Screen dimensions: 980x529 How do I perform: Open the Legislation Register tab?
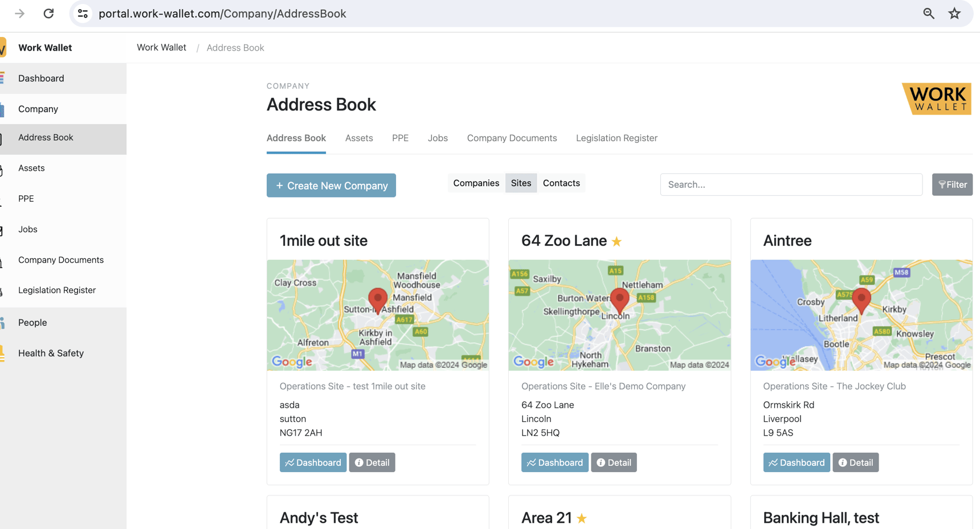coord(616,138)
